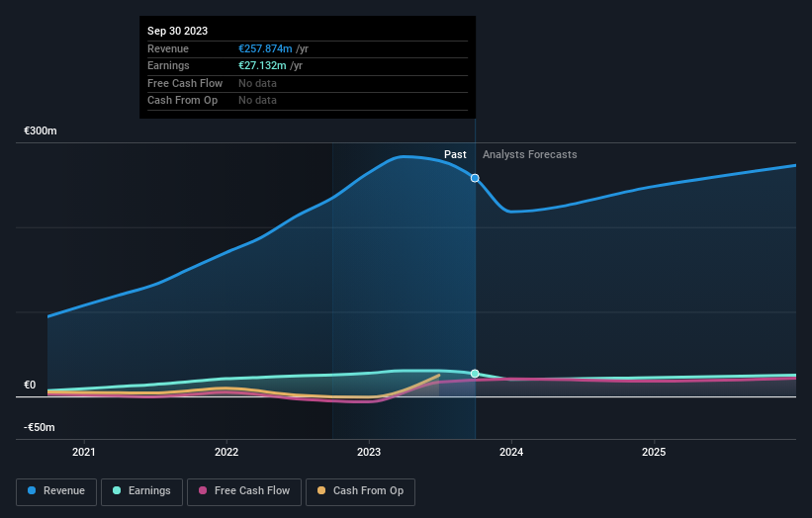Select the revenue data point marker on blue line

[x=475, y=178]
